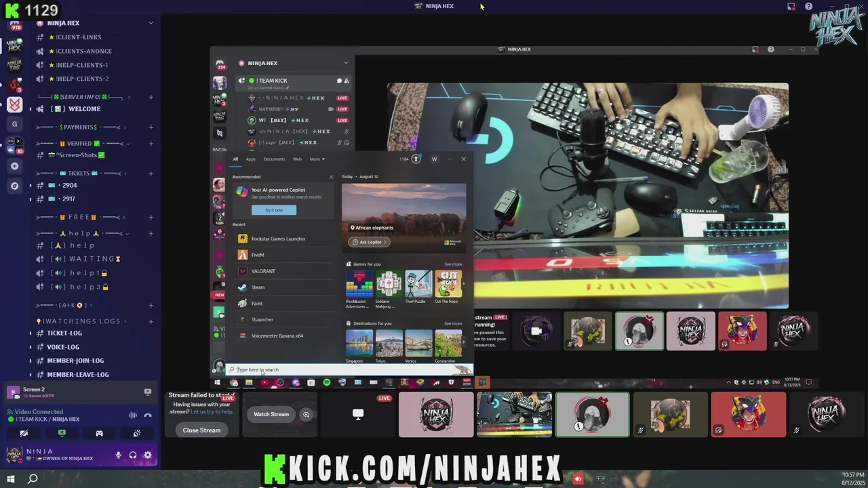Stop streaming Screen 2 with X icon

(147, 392)
